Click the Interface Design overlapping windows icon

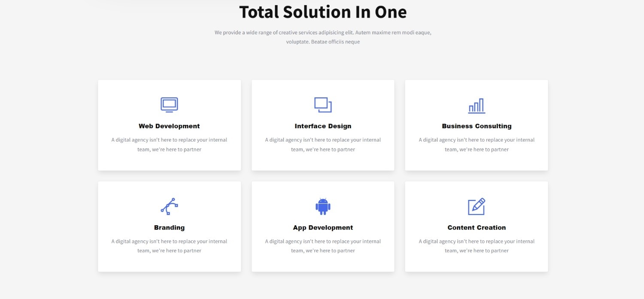tap(323, 105)
